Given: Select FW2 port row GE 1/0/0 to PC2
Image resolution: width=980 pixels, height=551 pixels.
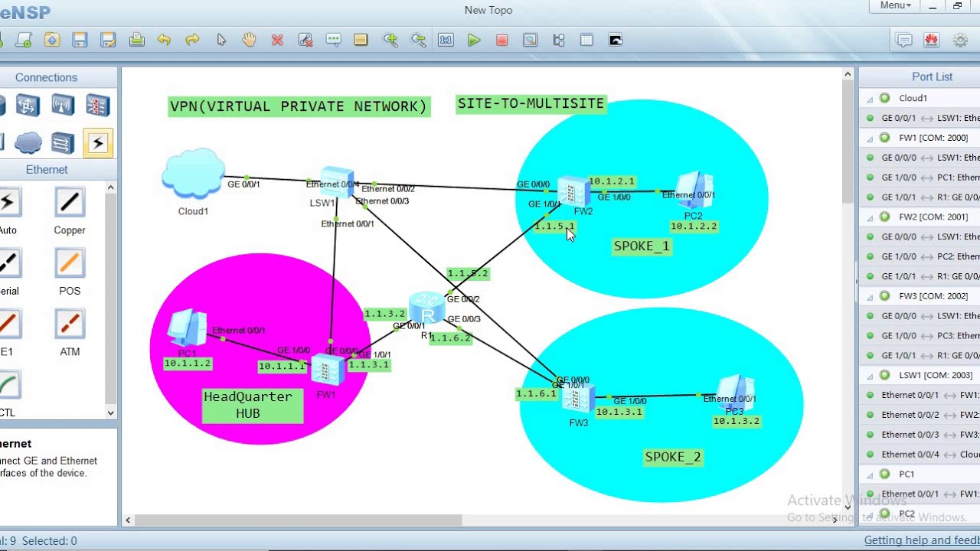Looking at the screenshot, I should [x=920, y=256].
